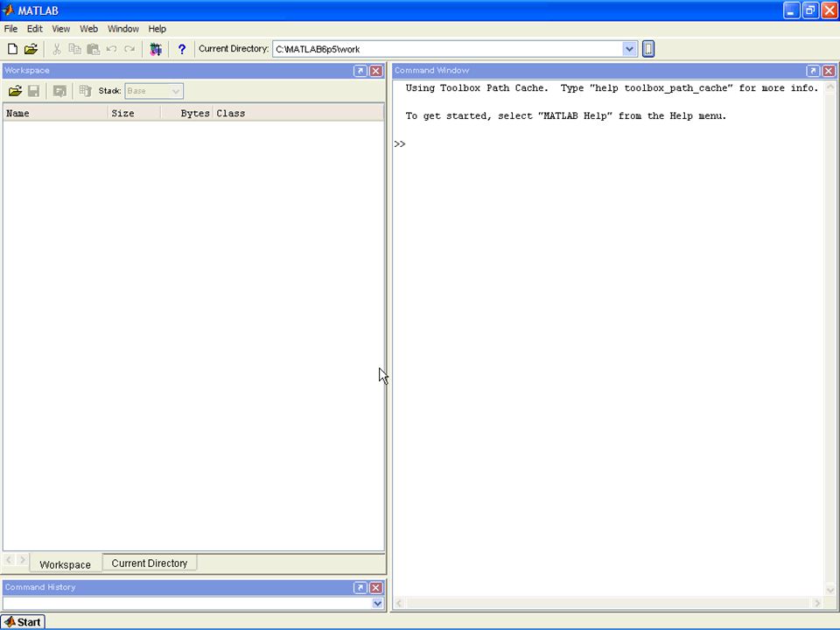This screenshot has height=630, width=840.
Task: Open the Current Directory dropdown list
Action: (629, 49)
